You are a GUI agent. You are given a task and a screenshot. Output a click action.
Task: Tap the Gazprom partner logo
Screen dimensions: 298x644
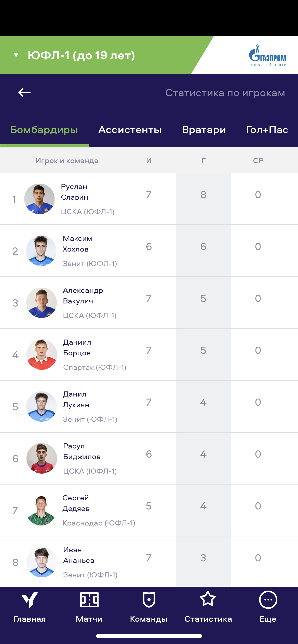[x=267, y=55]
